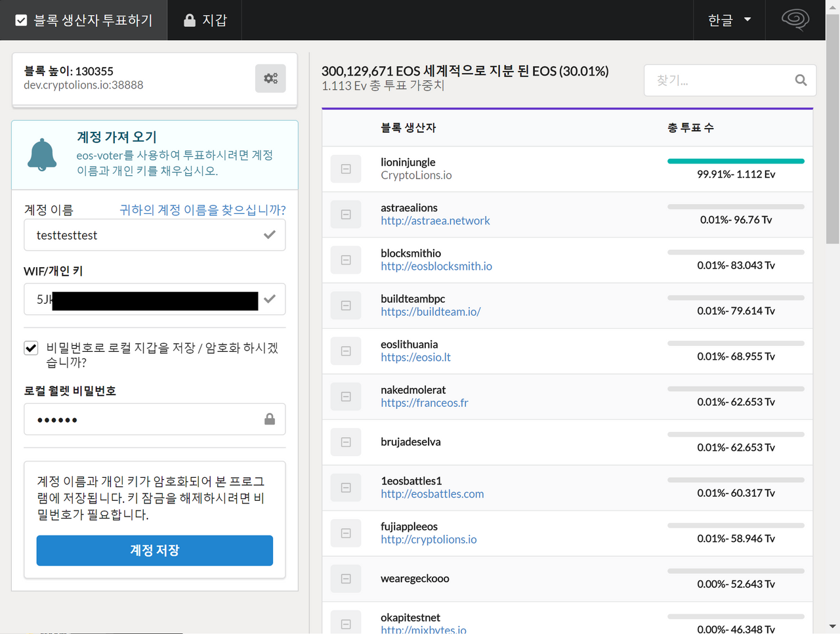Visit the http://eosblocksmith.io link
Image resolution: width=840 pixels, height=634 pixels.
pyautogui.click(x=436, y=266)
